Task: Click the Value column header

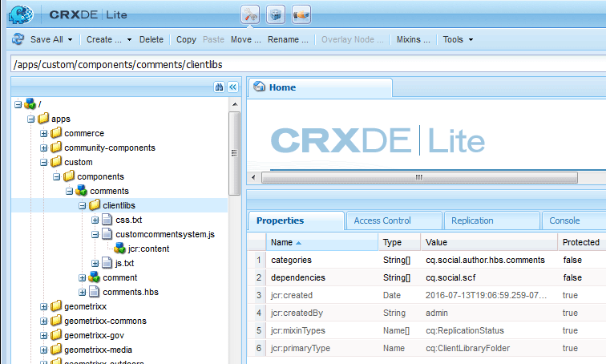Action: 489,242
